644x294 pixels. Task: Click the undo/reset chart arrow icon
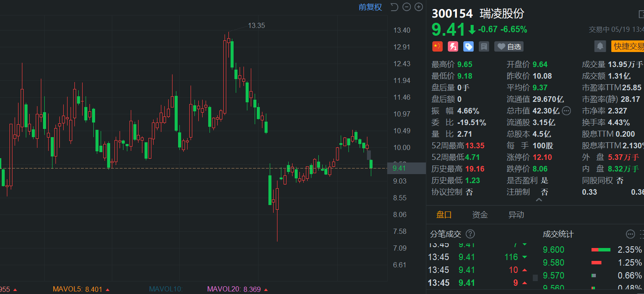394,7
